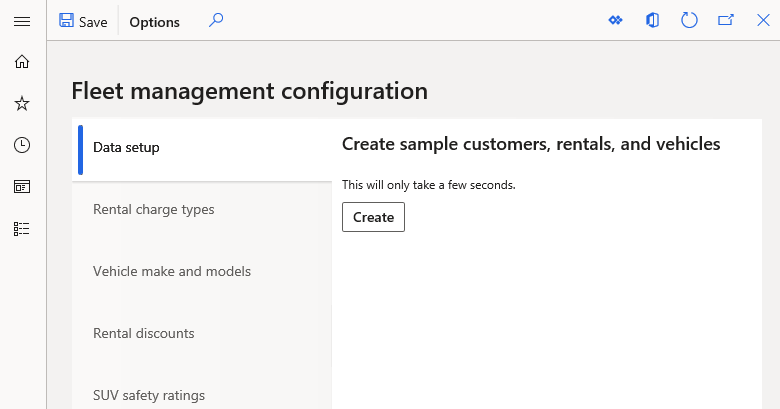The height and width of the screenshot is (409, 780).
Task: Open the Workspaces icon in sidebar
Action: (x=22, y=187)
